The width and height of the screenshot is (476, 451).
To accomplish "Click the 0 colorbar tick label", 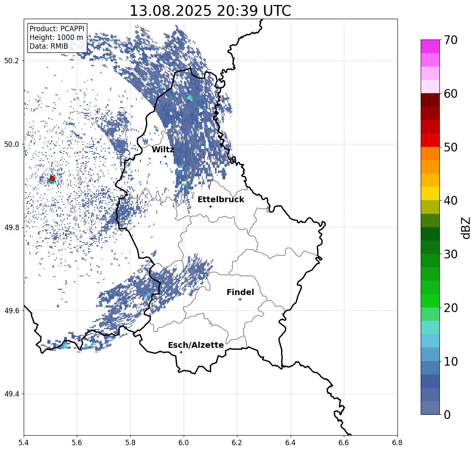I will coord(447,414).
